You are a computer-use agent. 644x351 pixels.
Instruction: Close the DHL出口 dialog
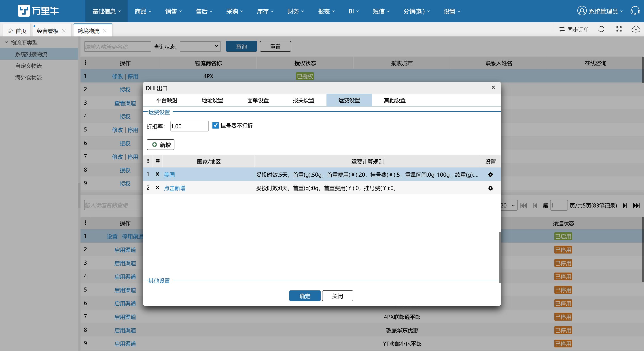[x=493, y=87]
